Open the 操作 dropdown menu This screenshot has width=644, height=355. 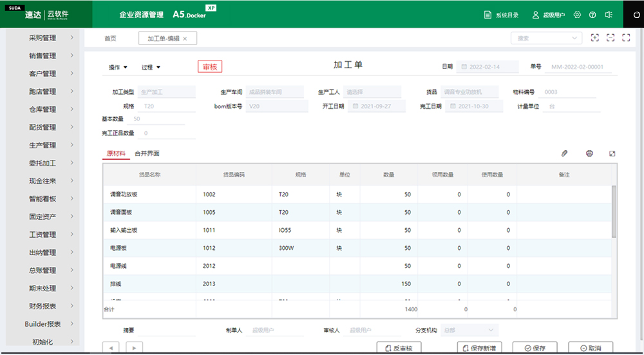[x=118, y=68]
